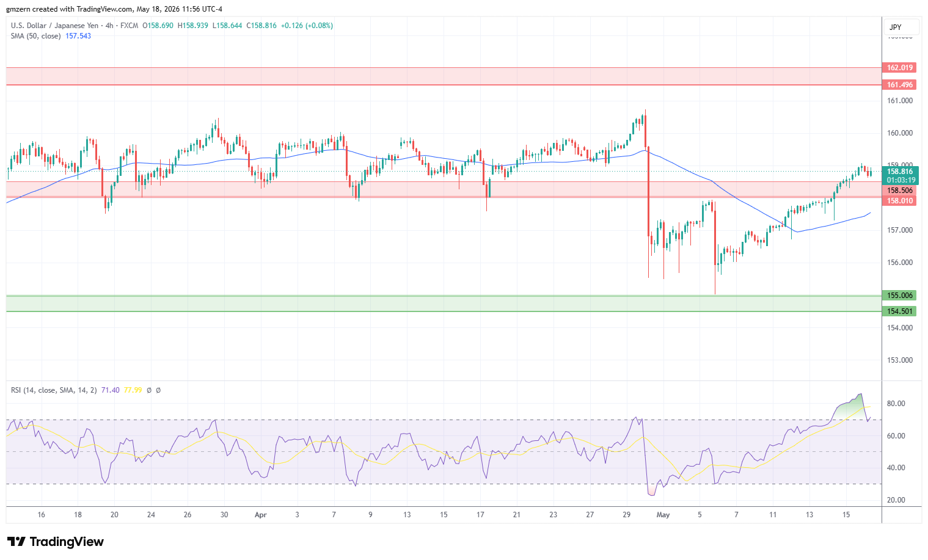928x560 pixels.
Task: Click the SMA value 157.543
Action: [x=78, y=36]
